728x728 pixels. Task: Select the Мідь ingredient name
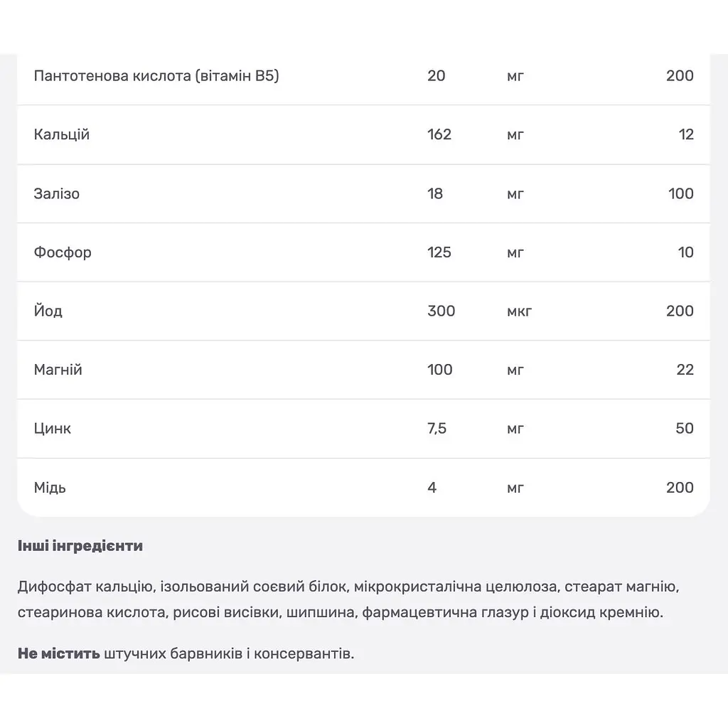click(50, 487)
